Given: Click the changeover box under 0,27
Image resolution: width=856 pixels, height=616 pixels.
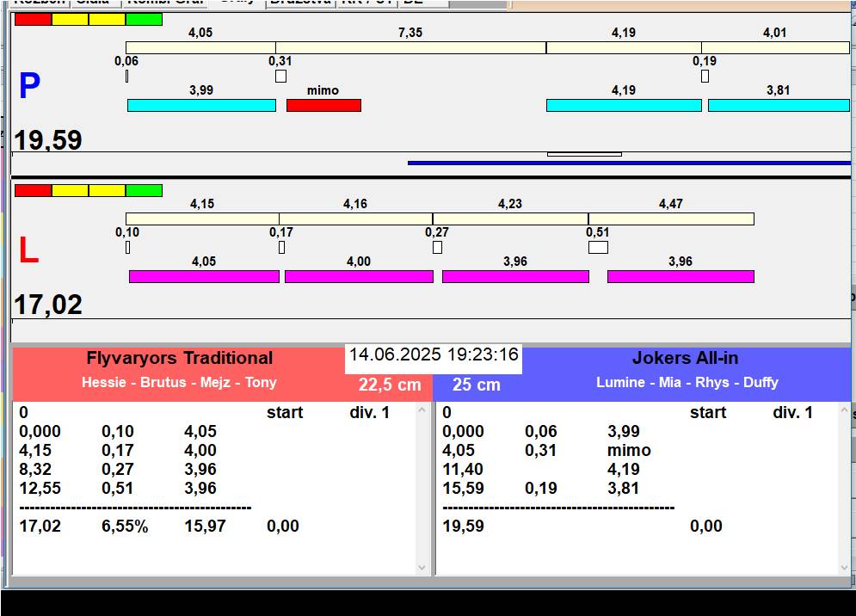Looking at the screenshot, I should pyautogui.click(x=437, y=248).
